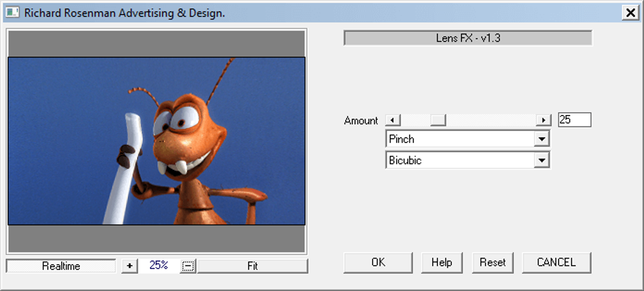Screen dimensions: 644x291
Task: Click the ant preview image
Action: coord(157,141)
